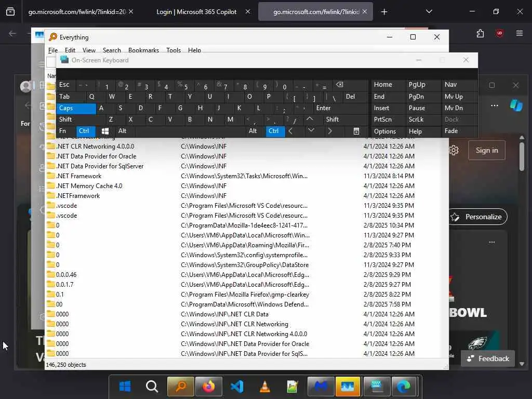Click the up arrow key on keyboard

pyautogui.click(x=310, y=119)
